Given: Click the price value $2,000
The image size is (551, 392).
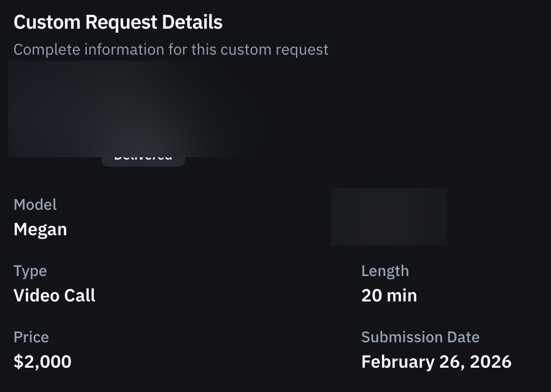Looking at the screenshot, I should (x=42, y=362).
